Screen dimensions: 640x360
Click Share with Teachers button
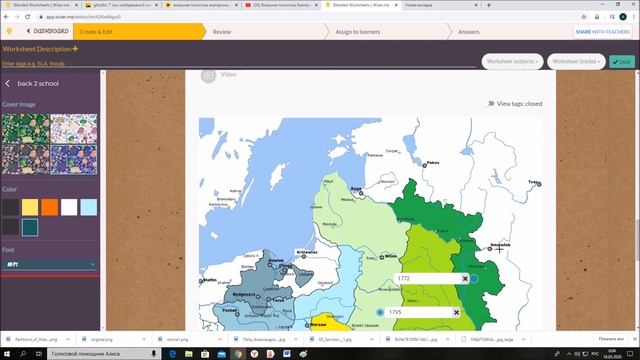pos(602,32)
